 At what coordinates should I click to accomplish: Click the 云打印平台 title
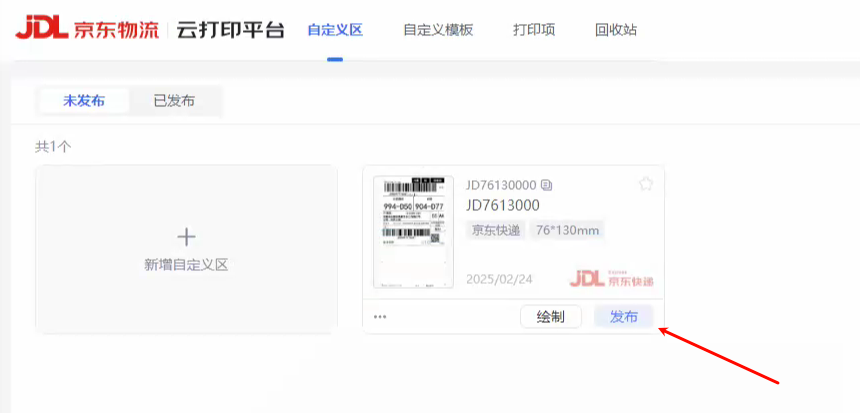pos(230,30)
